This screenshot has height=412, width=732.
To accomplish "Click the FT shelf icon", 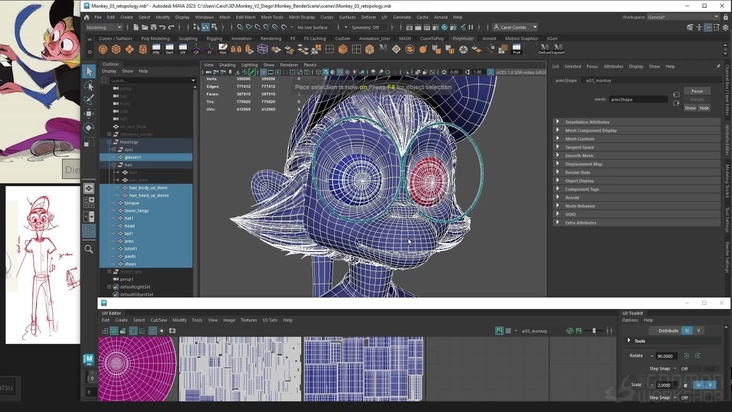I will [210, 49].
